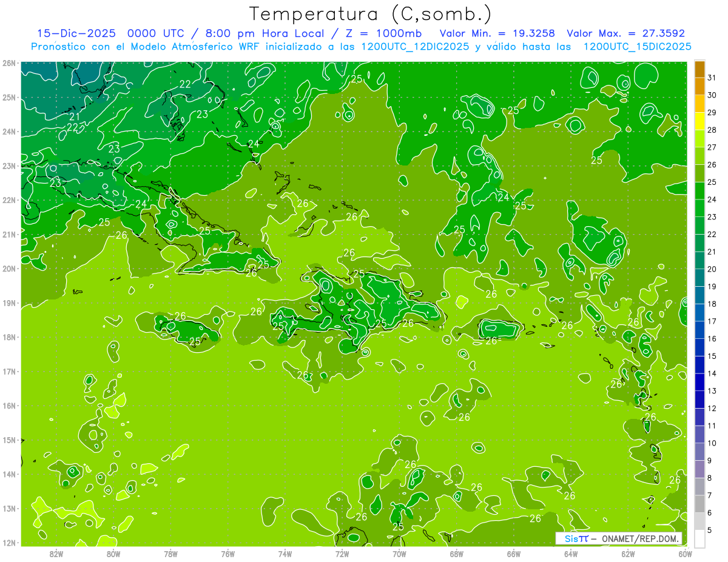Click the 22N latitude axis label
Screen dimensions: 728x562
(x=8, y=200)
